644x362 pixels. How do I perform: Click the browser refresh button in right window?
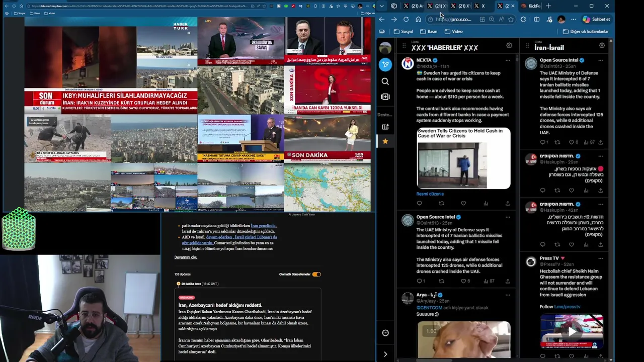[x=406, y=19]
